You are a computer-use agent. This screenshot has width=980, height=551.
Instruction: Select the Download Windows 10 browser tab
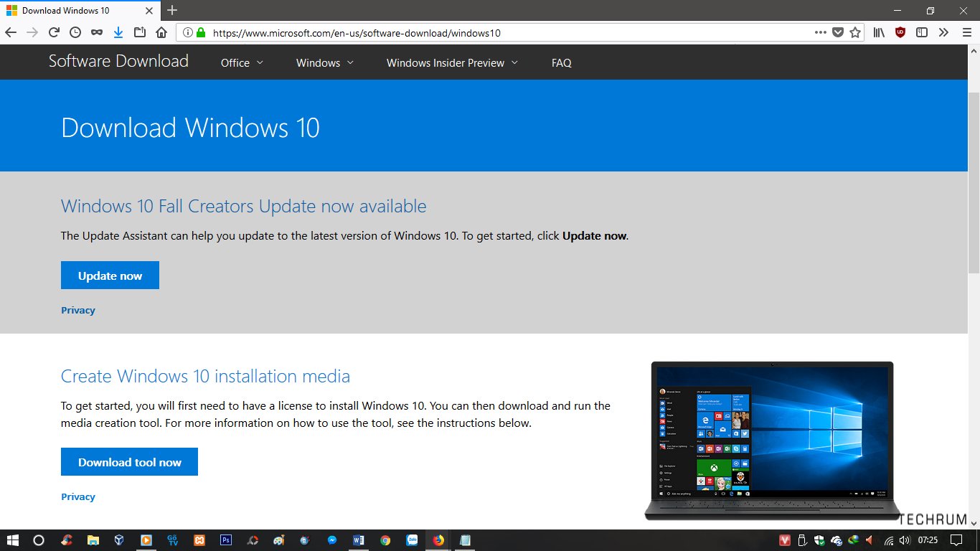tap(80, 11)
